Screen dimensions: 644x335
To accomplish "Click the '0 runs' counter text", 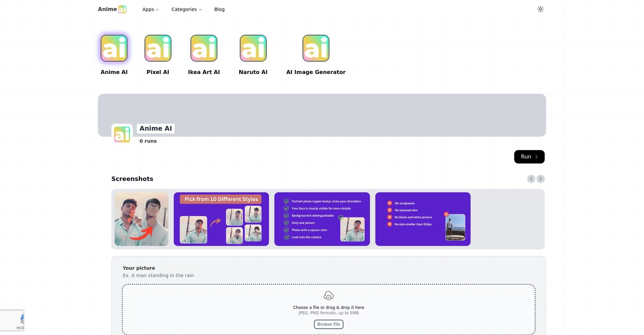I will [x=148, y=141].
